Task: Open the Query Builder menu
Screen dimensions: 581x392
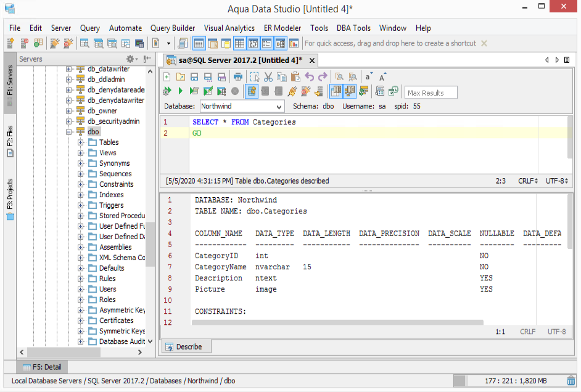Action: [173, 28]
